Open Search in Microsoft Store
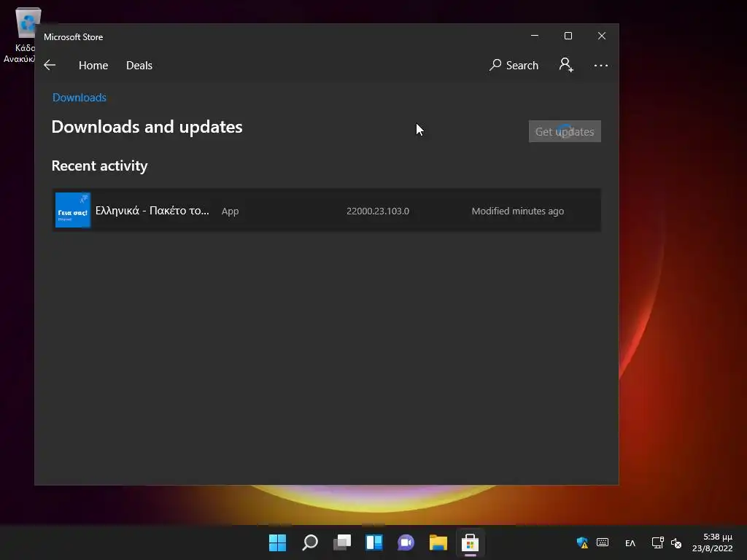The width and height of the screenshot is (747, 560). pos(514,65)
